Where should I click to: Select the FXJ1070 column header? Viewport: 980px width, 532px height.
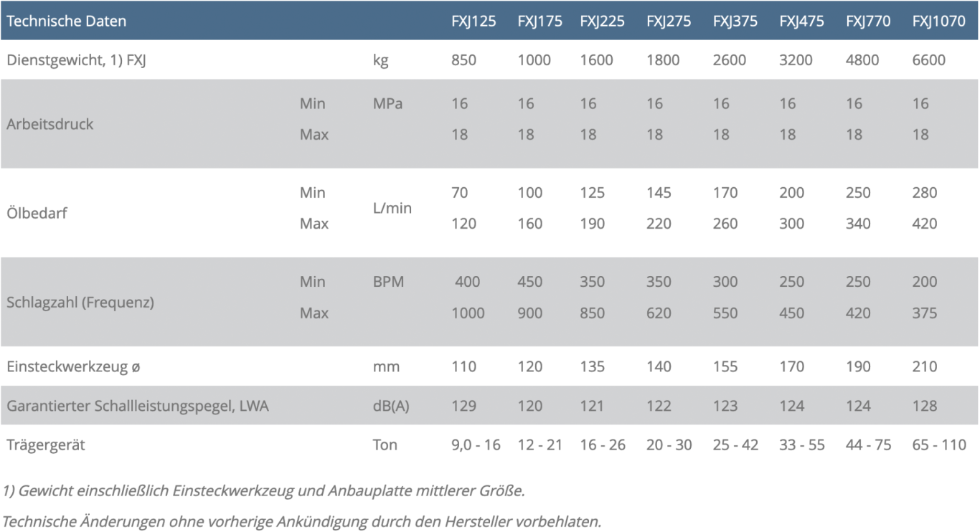pos(938,22)
